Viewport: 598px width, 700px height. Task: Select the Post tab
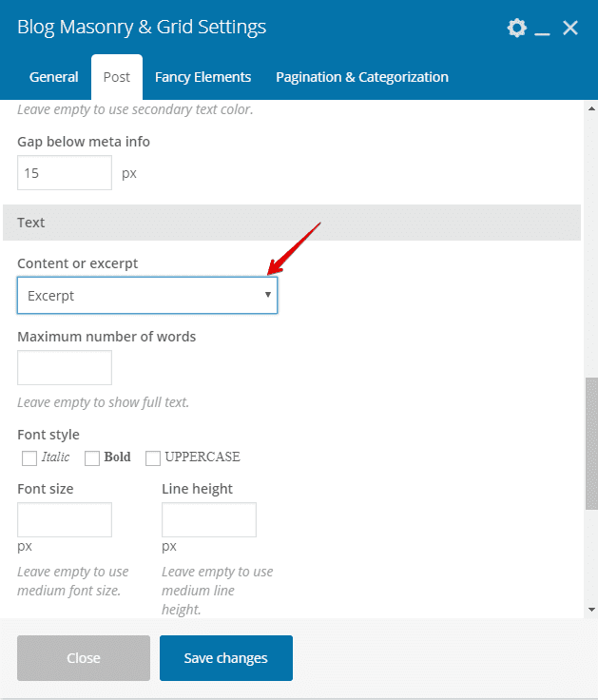[117, 77]
